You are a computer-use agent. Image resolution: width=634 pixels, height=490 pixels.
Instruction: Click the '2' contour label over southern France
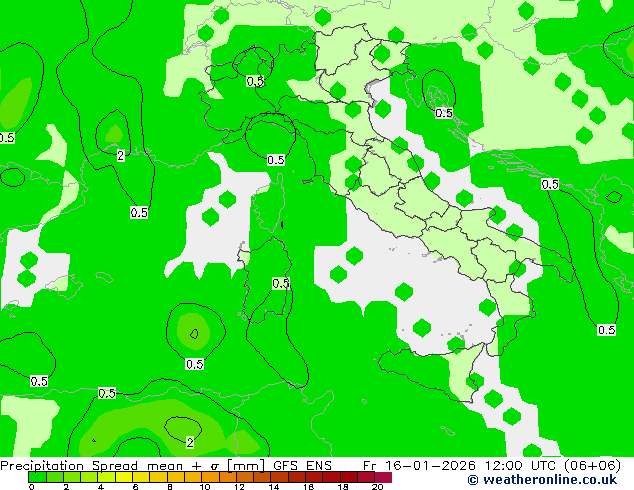click(120, 155)
